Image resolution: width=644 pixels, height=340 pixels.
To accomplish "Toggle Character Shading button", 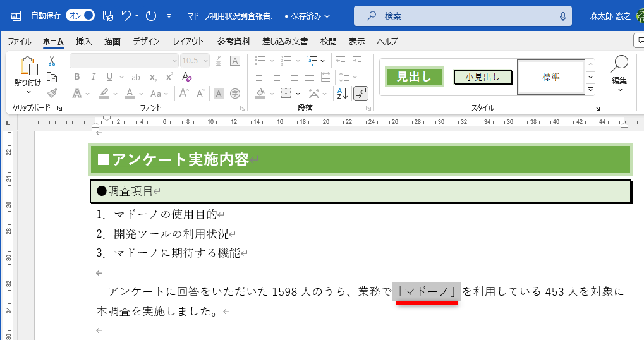I will [219, 94].
